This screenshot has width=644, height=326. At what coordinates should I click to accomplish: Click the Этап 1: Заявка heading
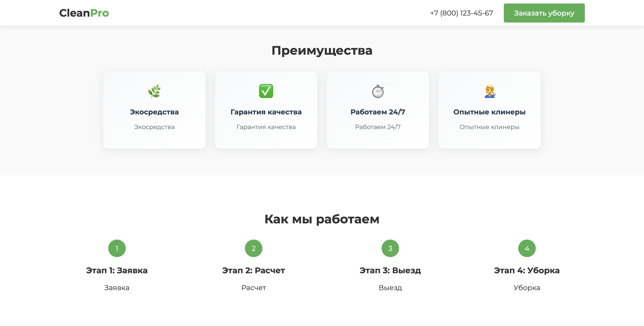[x=117, y=270]
